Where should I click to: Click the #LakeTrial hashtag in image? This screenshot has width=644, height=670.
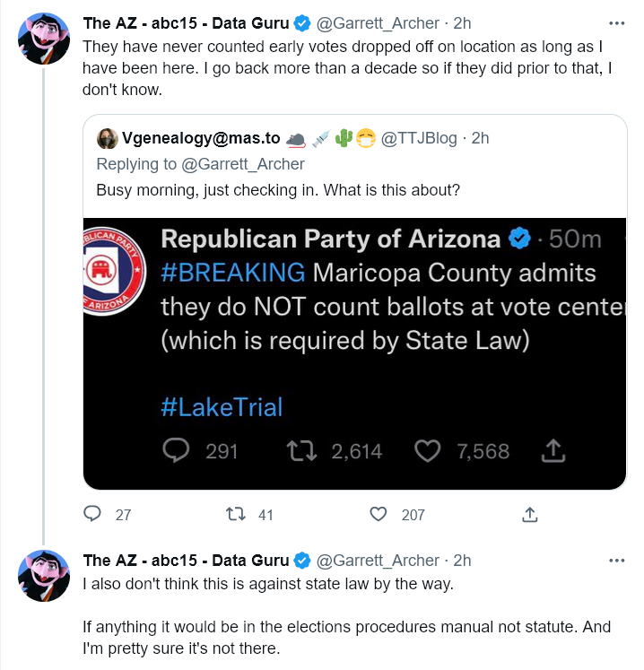pos(222,407)
